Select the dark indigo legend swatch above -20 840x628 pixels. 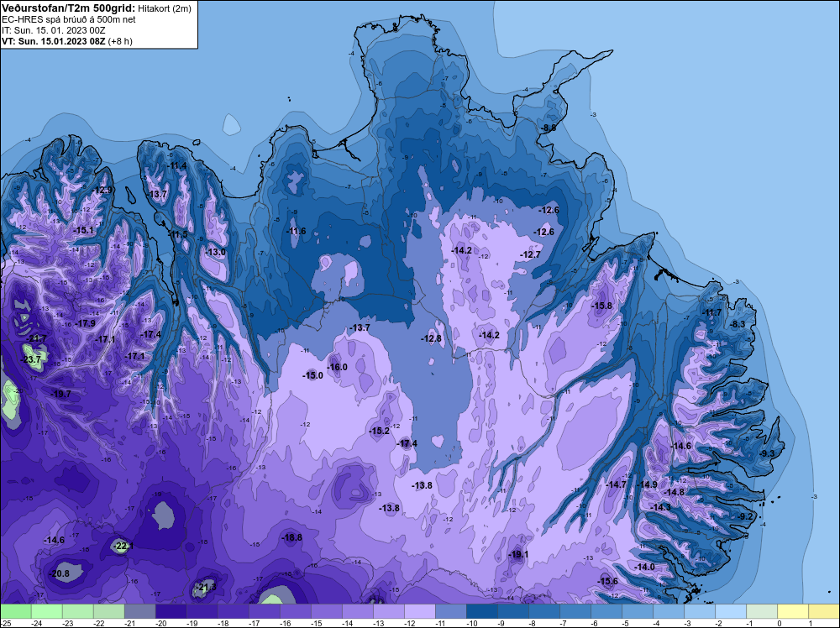[171, 611]
